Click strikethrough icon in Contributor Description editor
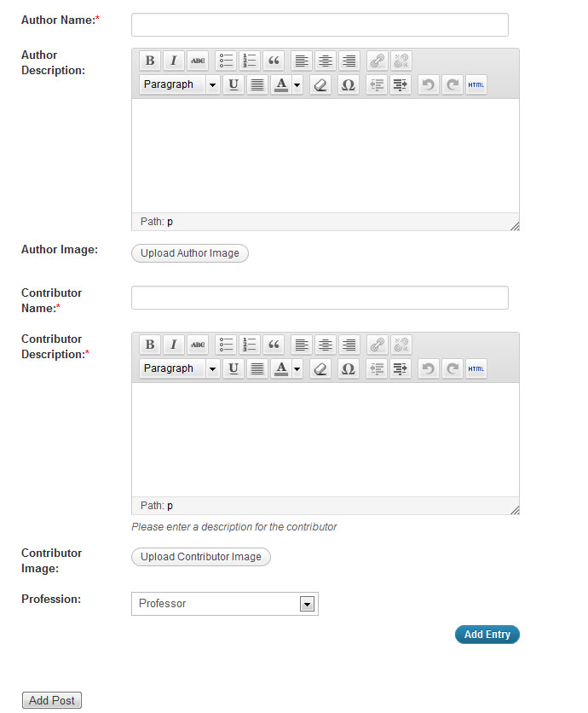588x713 pixels. pyautogui.click(x=198, y=345)
